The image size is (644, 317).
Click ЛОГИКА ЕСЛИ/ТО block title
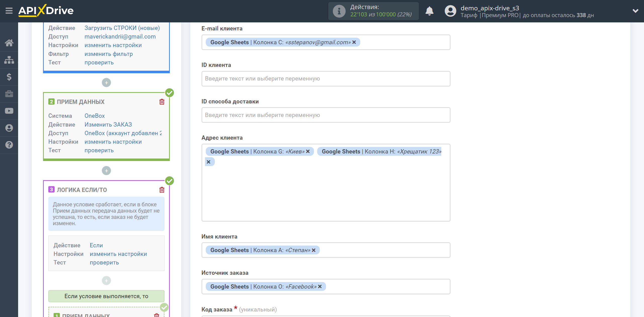pos(82,190)
